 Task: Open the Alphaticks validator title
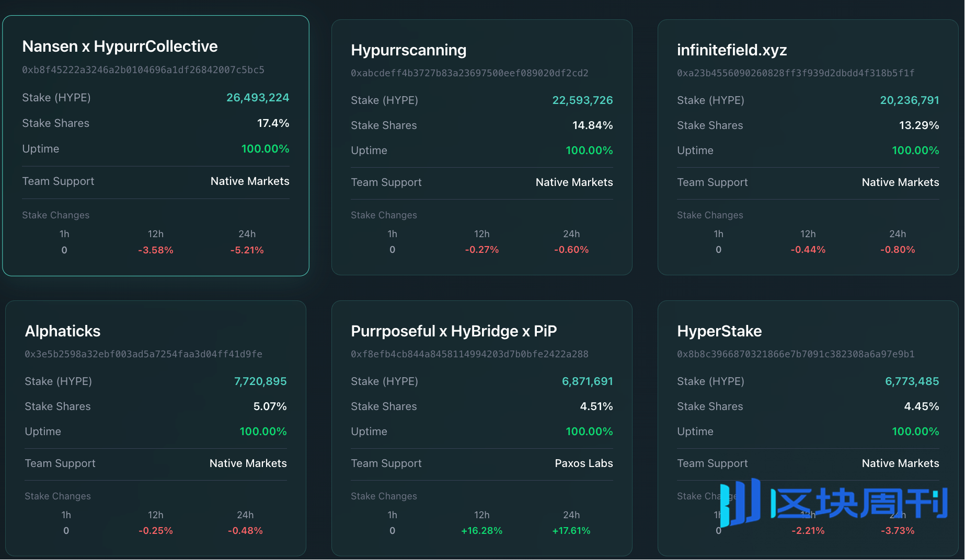coord(63,331)
